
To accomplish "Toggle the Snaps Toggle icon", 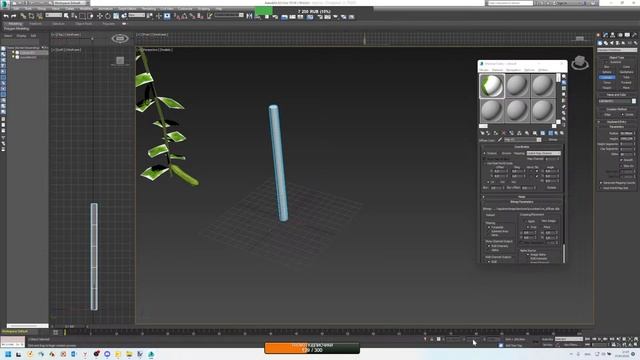I will [176, 16].
